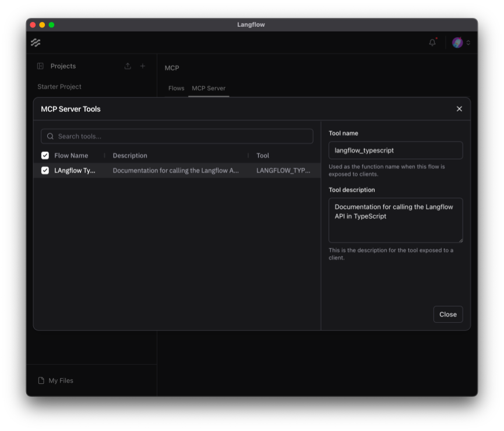
Task: Click the Langflow logo icon
Action: (x=36, y=42)
